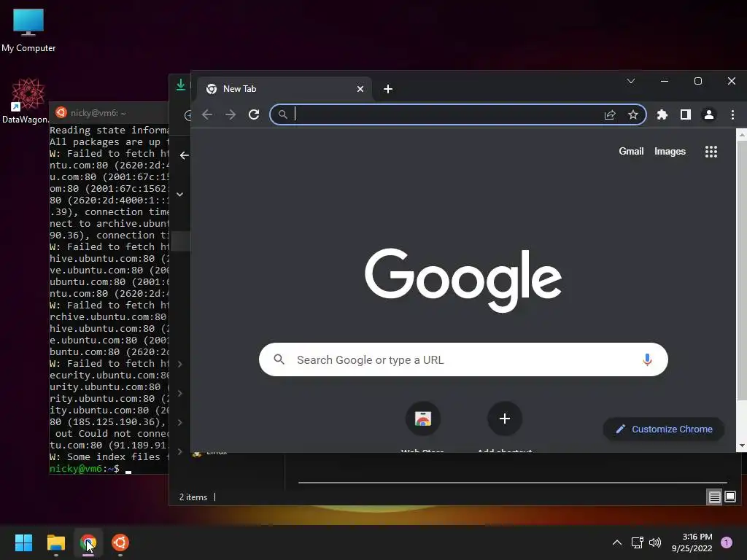Screen dimensions: 747x560
Task: Open the Start menu
Action: coord(23,542)
